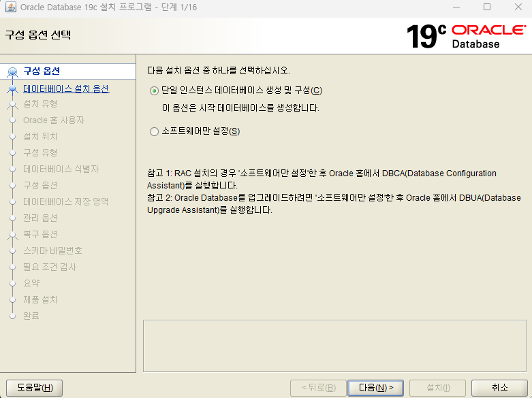Click the 구성 유형 step
Screen dimensions: 532x398
40,152
